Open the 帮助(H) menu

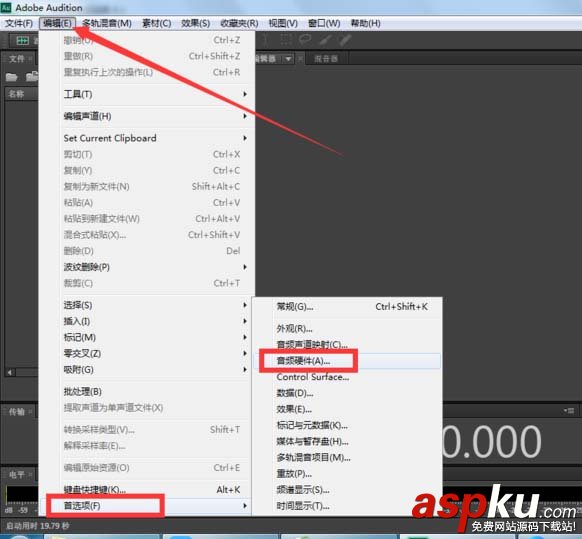(x=365, y=23)
